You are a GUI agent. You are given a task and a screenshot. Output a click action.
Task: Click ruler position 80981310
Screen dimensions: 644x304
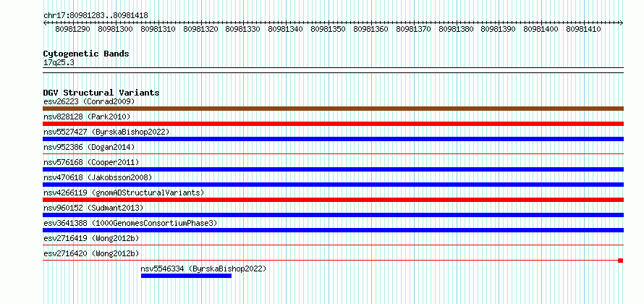point(158,29)
